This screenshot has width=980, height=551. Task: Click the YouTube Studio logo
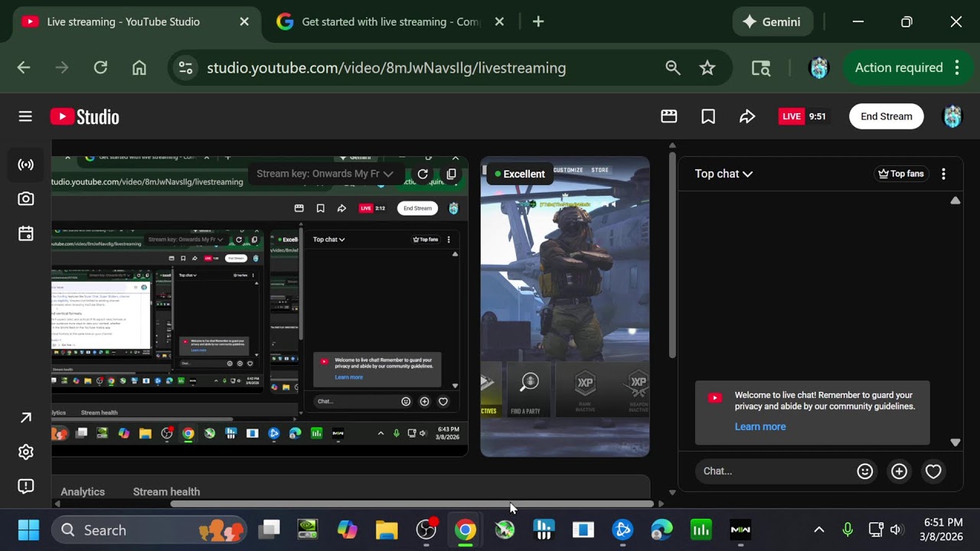click(85, 116)
